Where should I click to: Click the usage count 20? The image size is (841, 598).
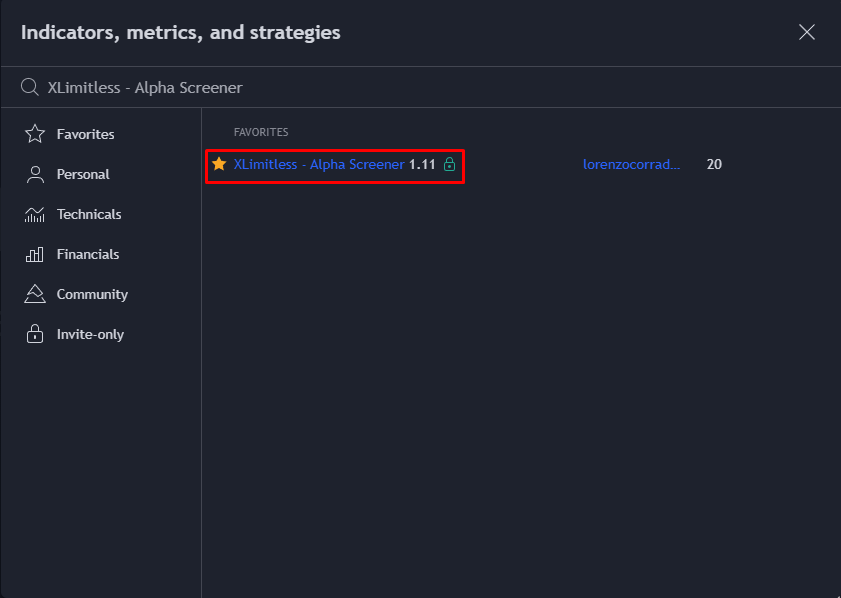(x=714, y=164)
